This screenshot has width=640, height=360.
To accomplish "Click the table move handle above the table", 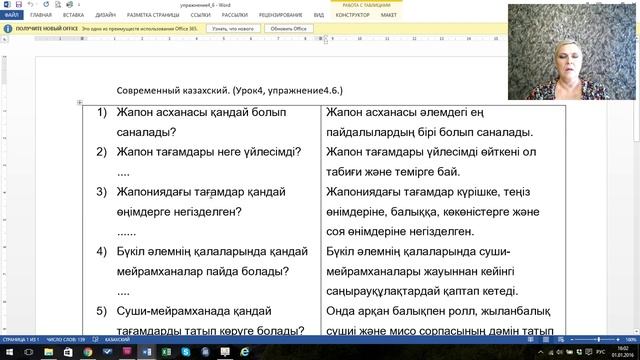I will [x=80, y=102].
